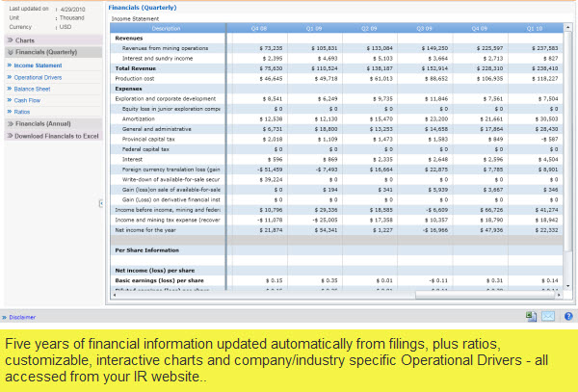Select Net income for the year row
The width and height of the screenshot is (578, 392).
click(145, 230)
